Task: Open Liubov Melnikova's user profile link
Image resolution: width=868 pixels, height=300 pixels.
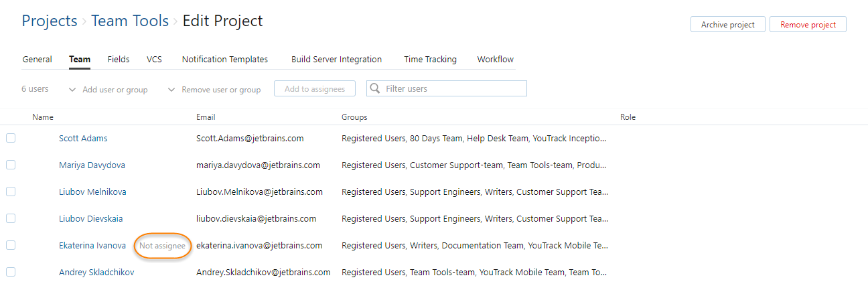Action: click(x=92, y=192)
